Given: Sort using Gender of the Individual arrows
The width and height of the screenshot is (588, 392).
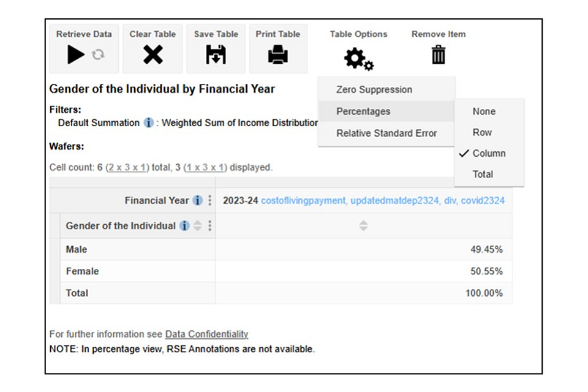Looking at the screenshot, I should click(x=197, y=226).
